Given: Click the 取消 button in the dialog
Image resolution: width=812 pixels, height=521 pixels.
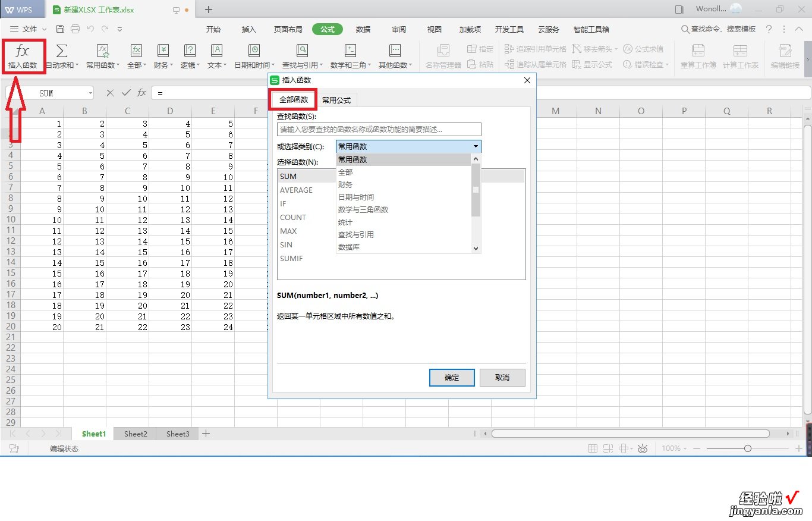Looking at the screenshot, I should click(502, 378).
